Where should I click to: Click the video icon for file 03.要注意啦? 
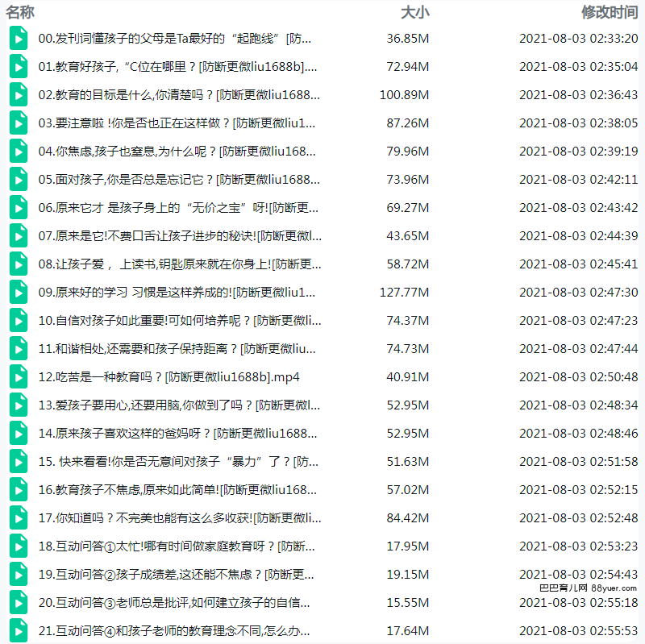(19, 123)
